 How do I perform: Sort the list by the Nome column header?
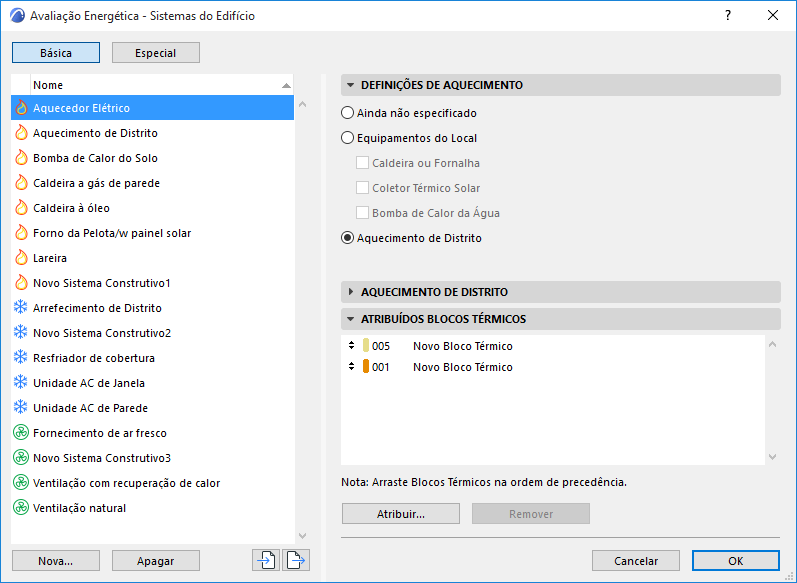point(150,85)
